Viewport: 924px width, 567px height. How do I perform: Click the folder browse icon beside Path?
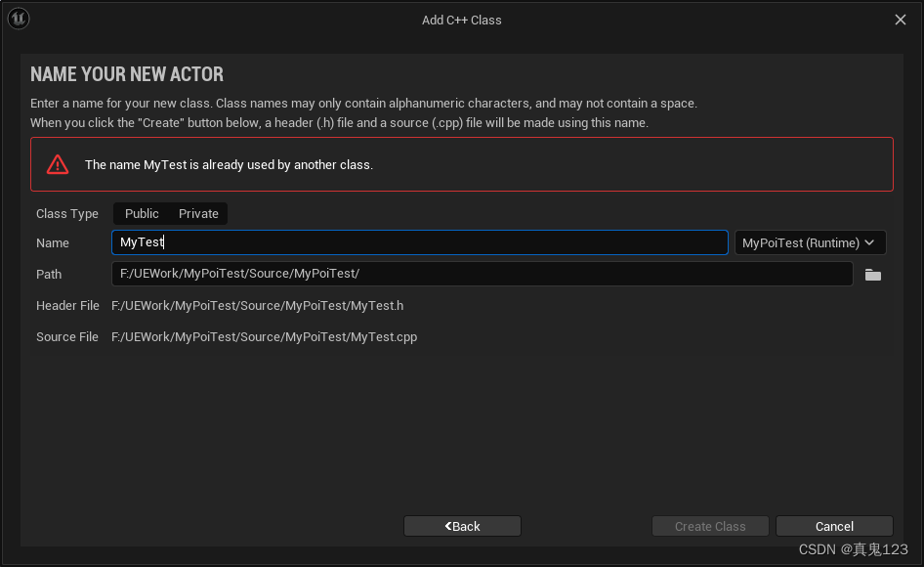point(872,275)
